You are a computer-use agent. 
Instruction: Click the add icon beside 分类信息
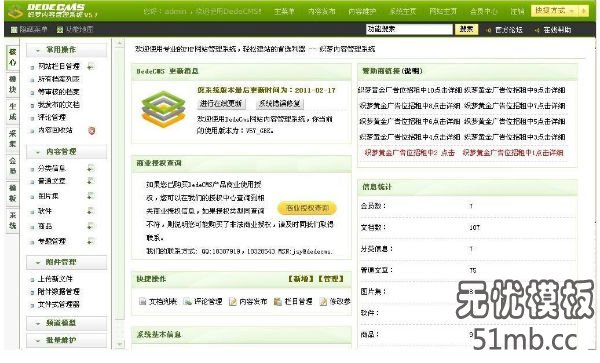(x=90, y=168)
